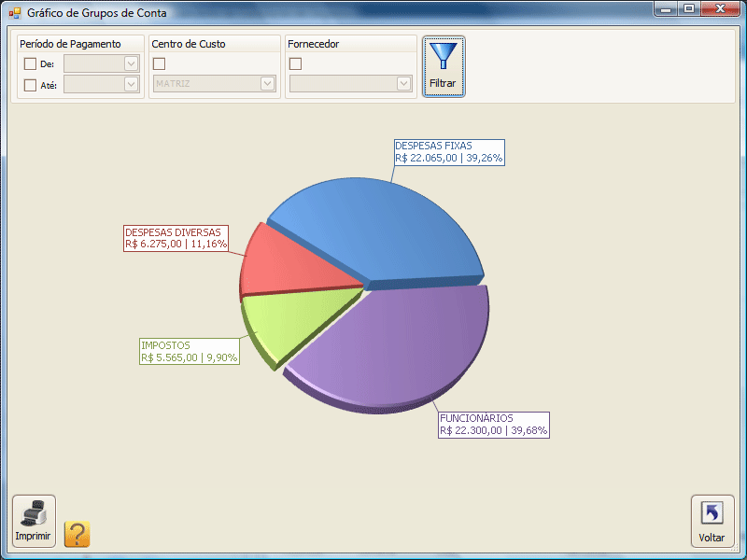Enable the De: date checkbox
This screenshot has width=747, height=560.
tap(30, 63)
